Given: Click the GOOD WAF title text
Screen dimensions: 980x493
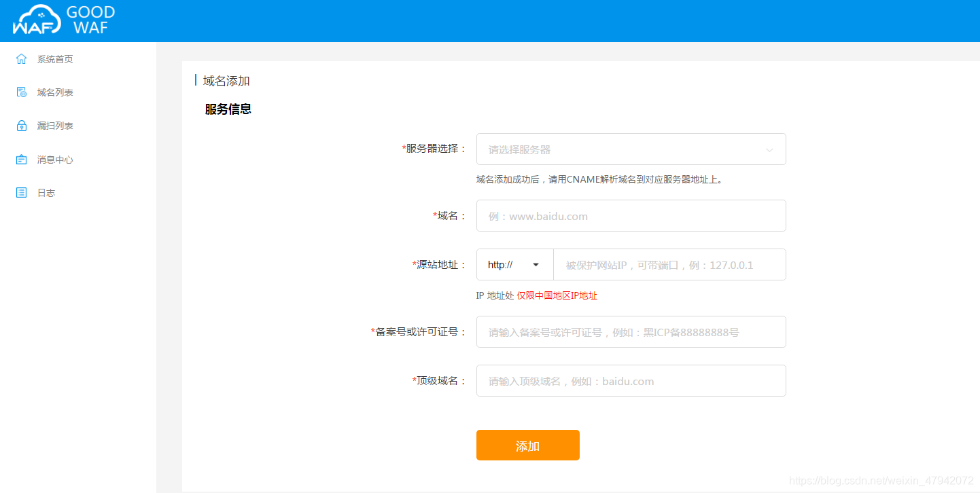Looking at the screenshot, I should (x=90, y=20).
